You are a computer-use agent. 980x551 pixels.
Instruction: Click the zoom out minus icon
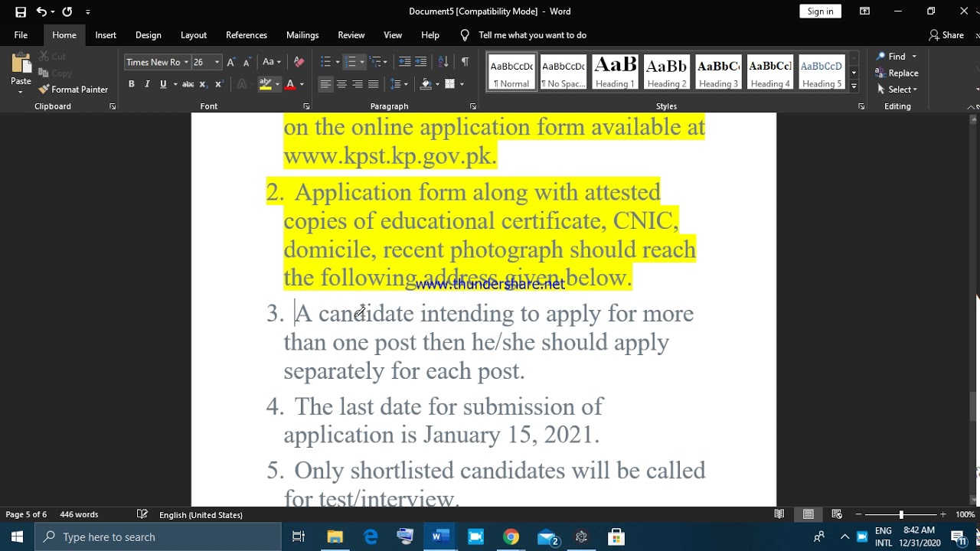coord(858,514)
